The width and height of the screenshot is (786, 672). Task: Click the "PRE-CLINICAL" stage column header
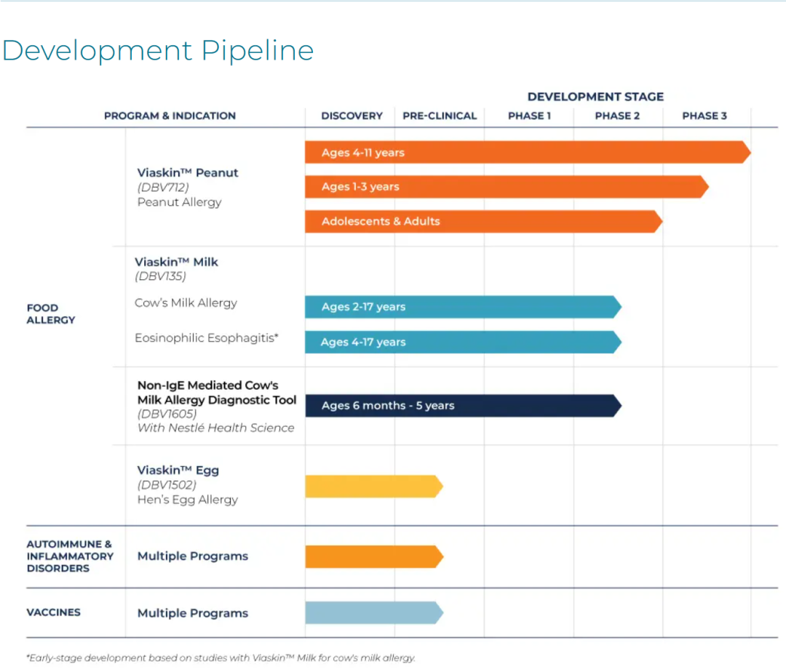coord(440,116)
